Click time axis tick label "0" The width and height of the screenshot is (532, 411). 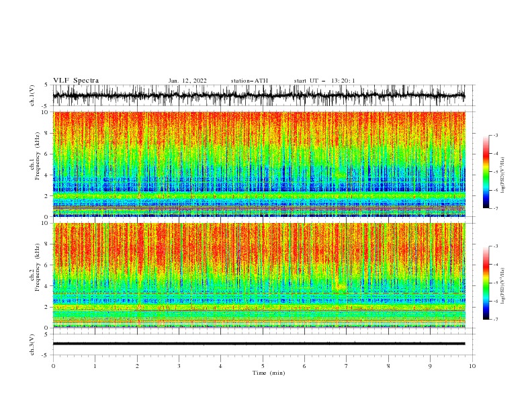click(x=53, y=366)
